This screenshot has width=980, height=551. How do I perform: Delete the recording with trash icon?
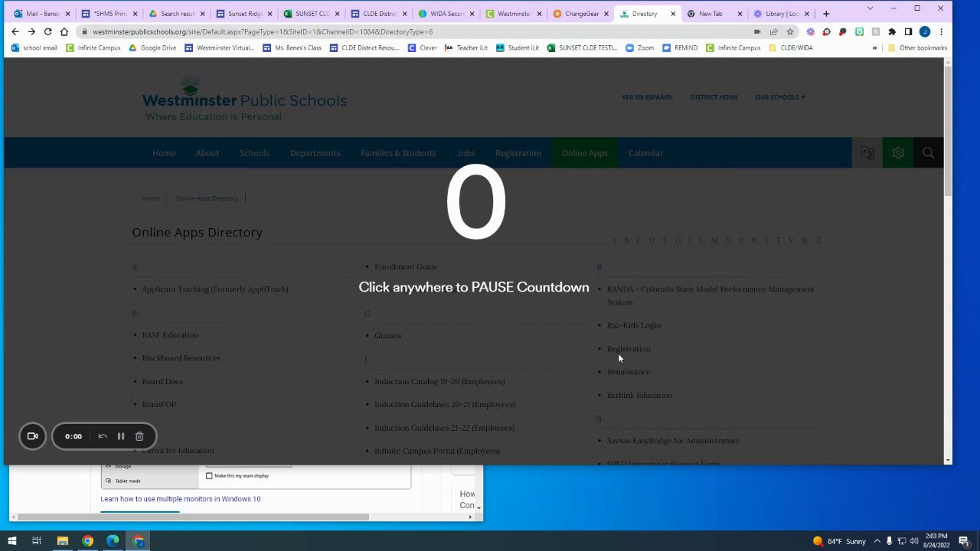pos(139,436)
